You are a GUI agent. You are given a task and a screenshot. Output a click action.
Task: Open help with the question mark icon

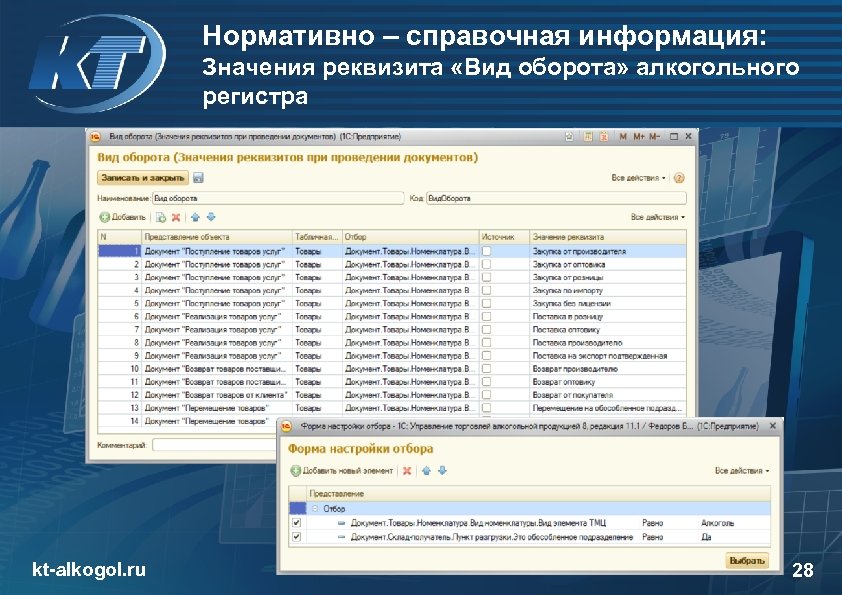[x=679, y=178]
